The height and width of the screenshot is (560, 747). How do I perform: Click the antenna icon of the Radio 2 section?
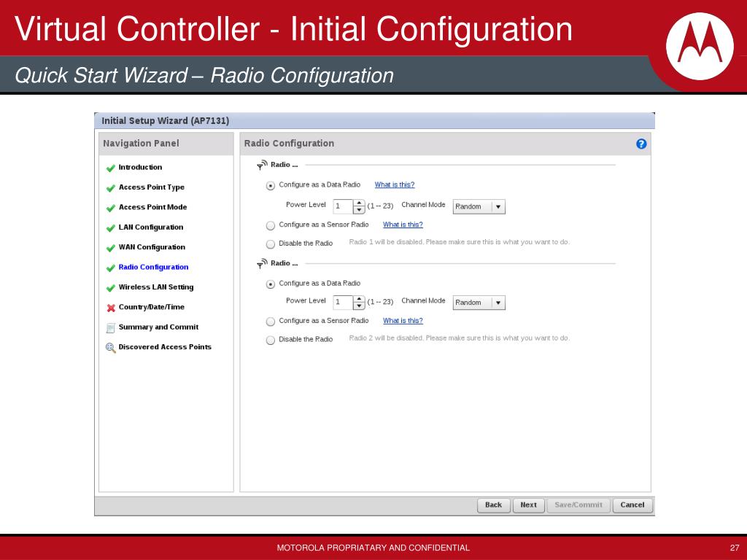[x=262, y=263]
